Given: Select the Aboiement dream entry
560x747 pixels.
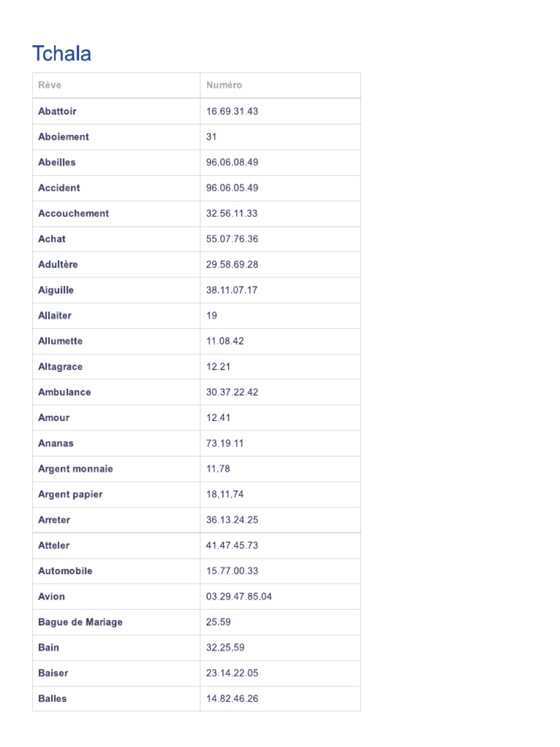Looking at the screenshot, I should point(63,137).
